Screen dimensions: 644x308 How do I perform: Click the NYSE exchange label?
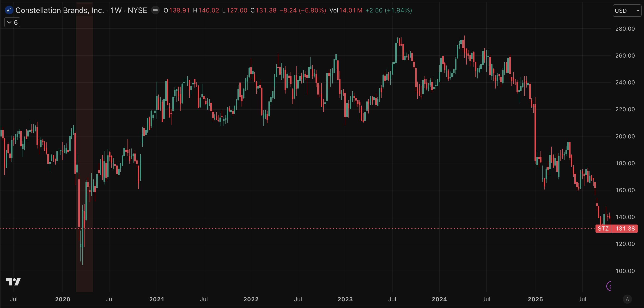click(x=137, y=10)
